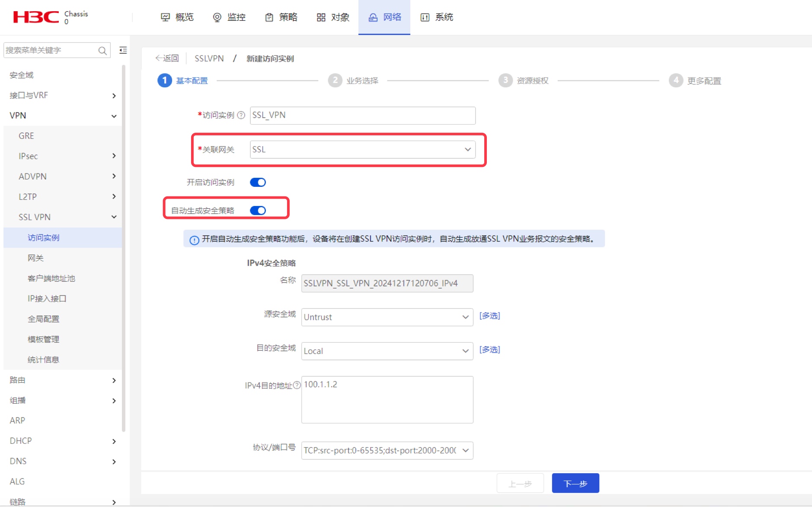Screen dimensions: 812x507
Task: Click the sidebar vertical scrollbar
Action: pos(124,249)
